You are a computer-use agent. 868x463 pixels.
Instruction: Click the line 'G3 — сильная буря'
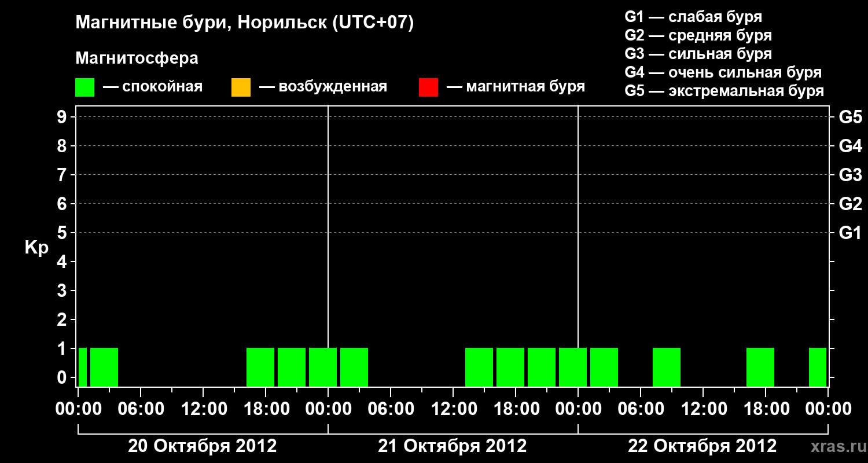[698, 54]
